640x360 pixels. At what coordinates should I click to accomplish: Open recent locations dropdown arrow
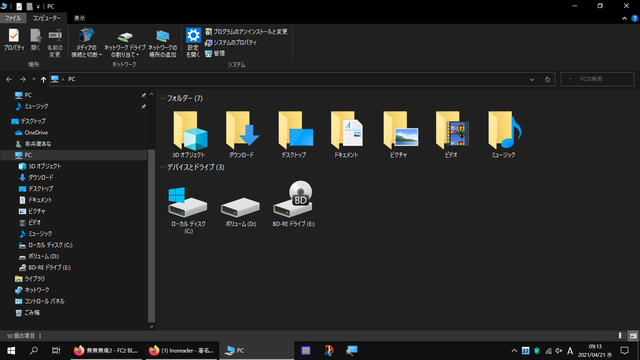tap(34, 79)
